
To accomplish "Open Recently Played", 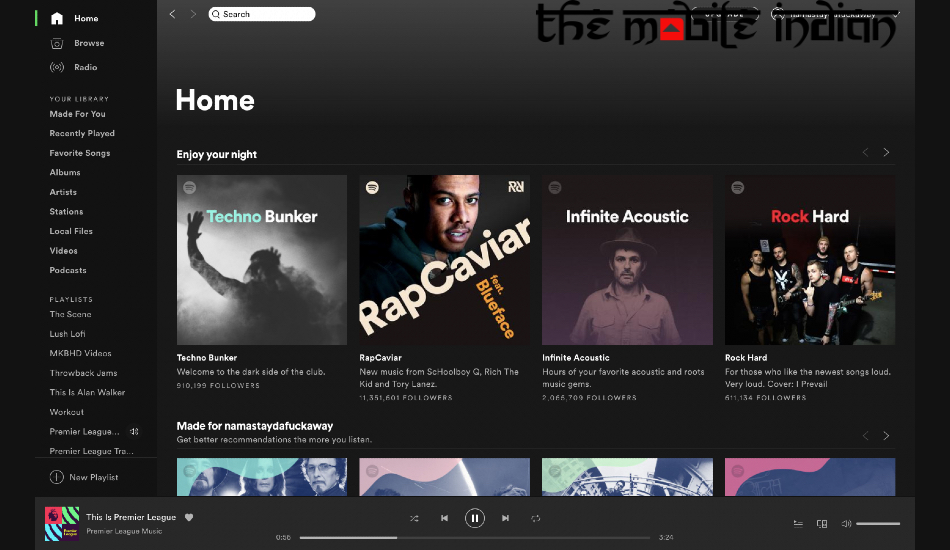I will (82, 133).
